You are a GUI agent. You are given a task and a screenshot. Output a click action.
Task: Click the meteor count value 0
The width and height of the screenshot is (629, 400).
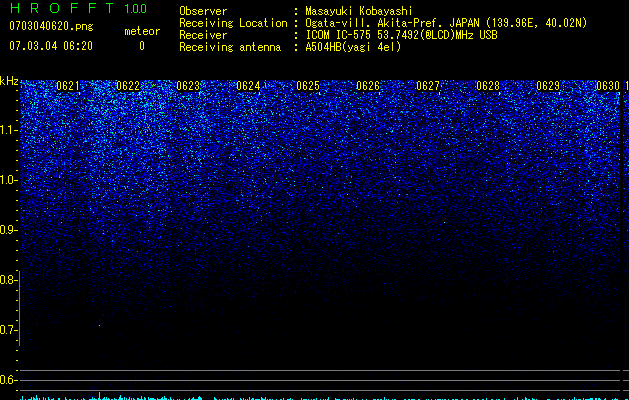tap(142, 46)
